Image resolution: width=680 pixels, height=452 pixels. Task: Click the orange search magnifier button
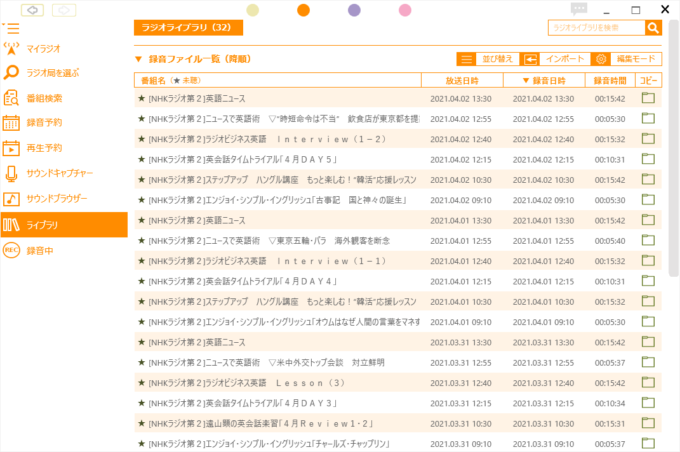click(653, 28)
